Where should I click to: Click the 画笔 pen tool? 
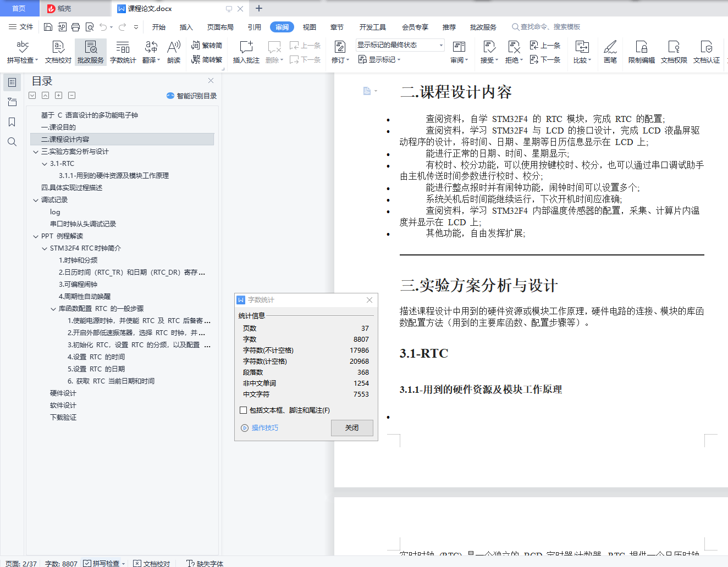(610, 52)
